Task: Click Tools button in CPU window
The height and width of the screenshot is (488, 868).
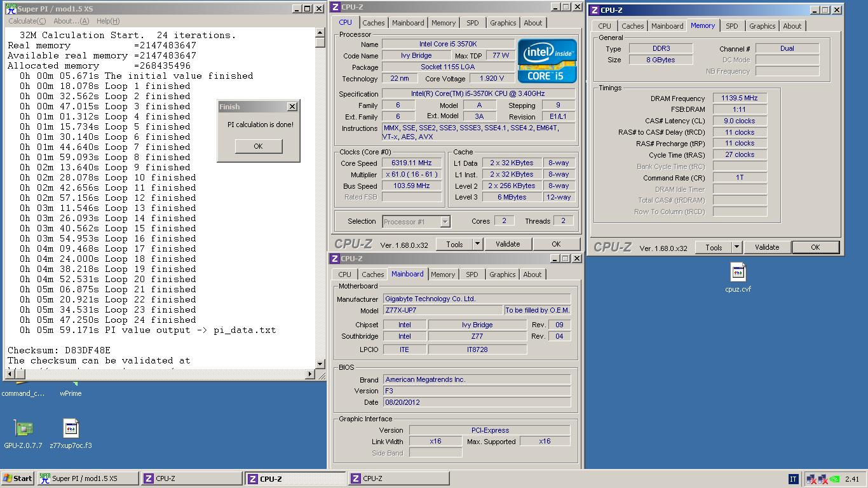Action: (454, 244)
